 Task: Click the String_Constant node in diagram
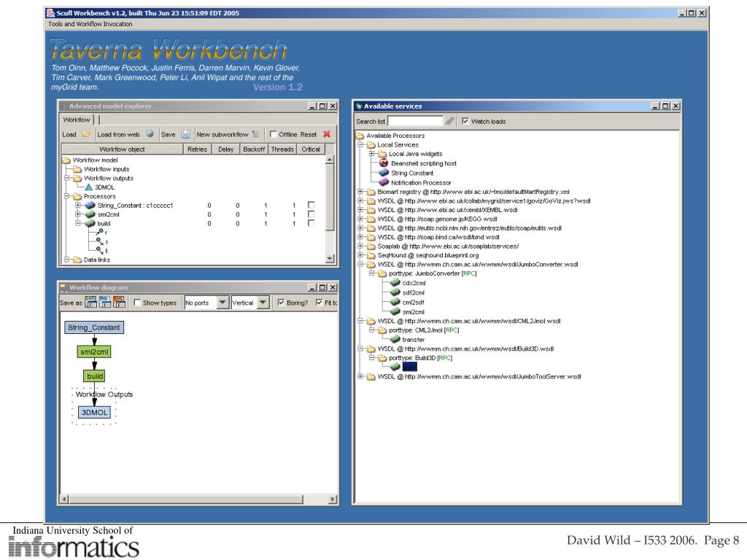tap(94, 327)
